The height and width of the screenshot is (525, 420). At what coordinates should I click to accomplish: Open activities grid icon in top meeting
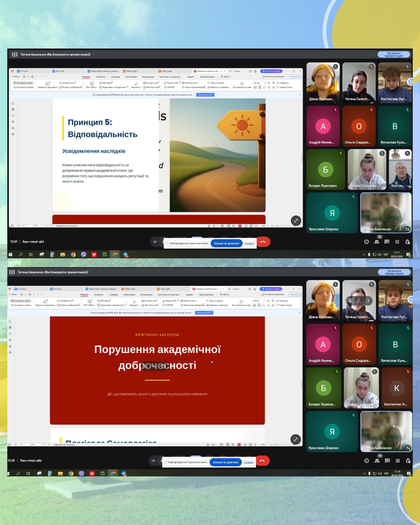click(x=397, y=242)
